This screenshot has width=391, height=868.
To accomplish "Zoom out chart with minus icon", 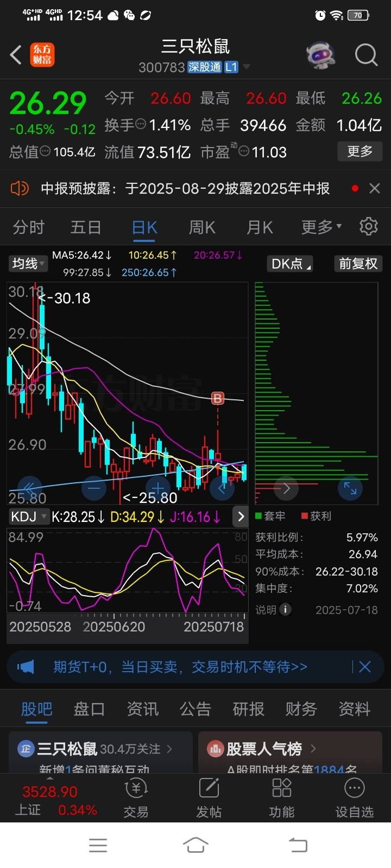I will point(93,488).
